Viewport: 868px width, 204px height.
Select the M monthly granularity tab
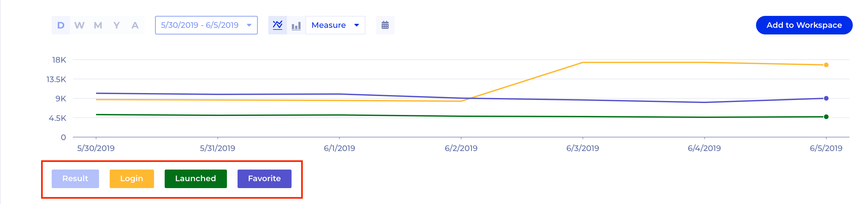pyautogui.click(x=98, y=25)
